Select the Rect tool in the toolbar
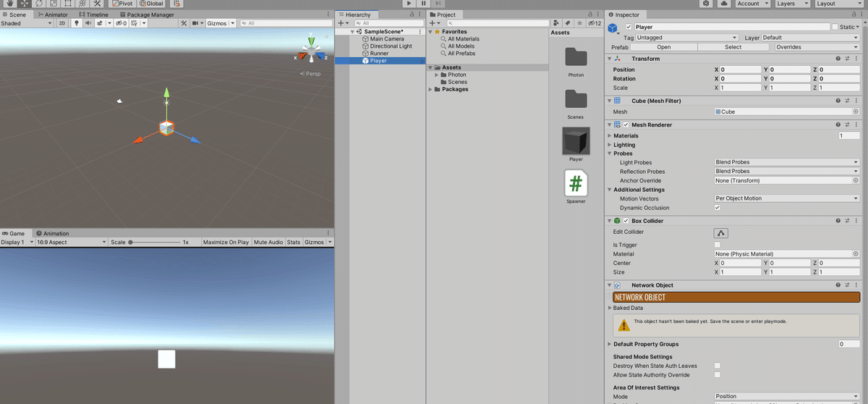 pyautogui.click(x=67, y=4)
